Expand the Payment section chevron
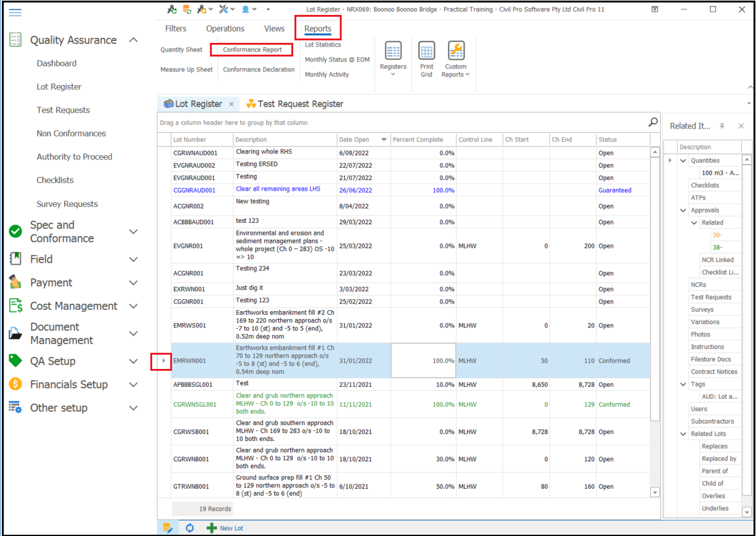This screenshot has width=756, height=536. (x=133, y=283)
